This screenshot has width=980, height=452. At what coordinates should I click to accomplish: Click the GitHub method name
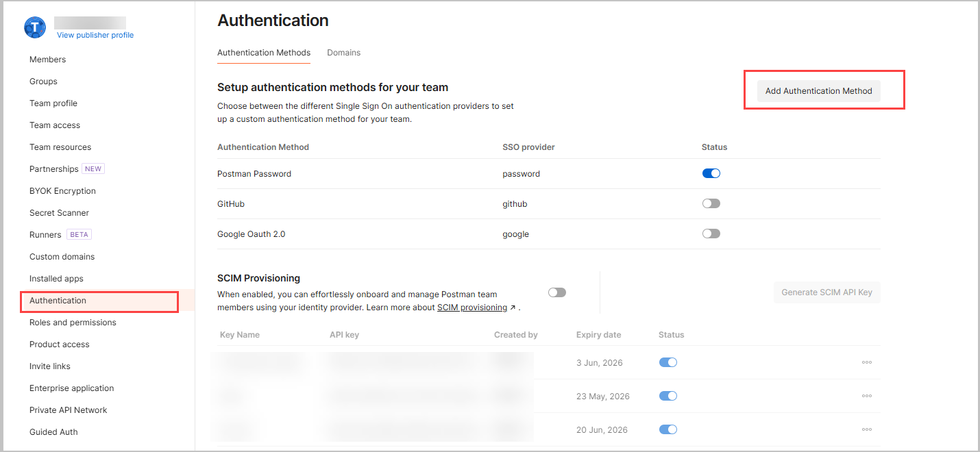coord(231,204)
